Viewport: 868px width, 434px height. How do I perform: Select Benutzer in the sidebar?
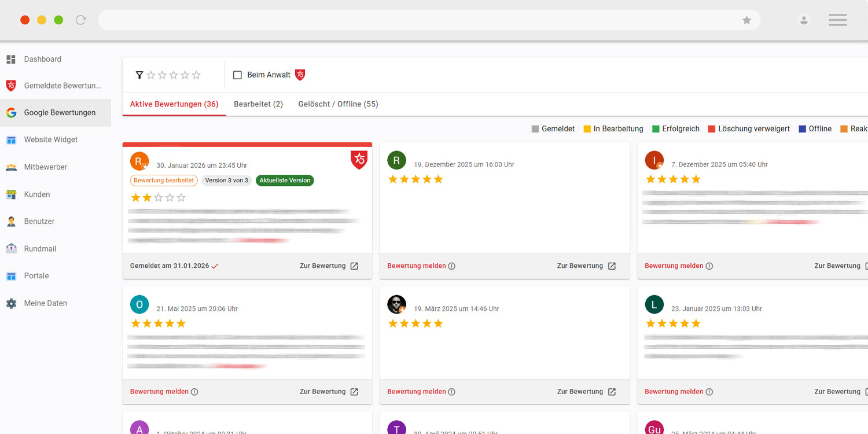[x=39, y=221]
